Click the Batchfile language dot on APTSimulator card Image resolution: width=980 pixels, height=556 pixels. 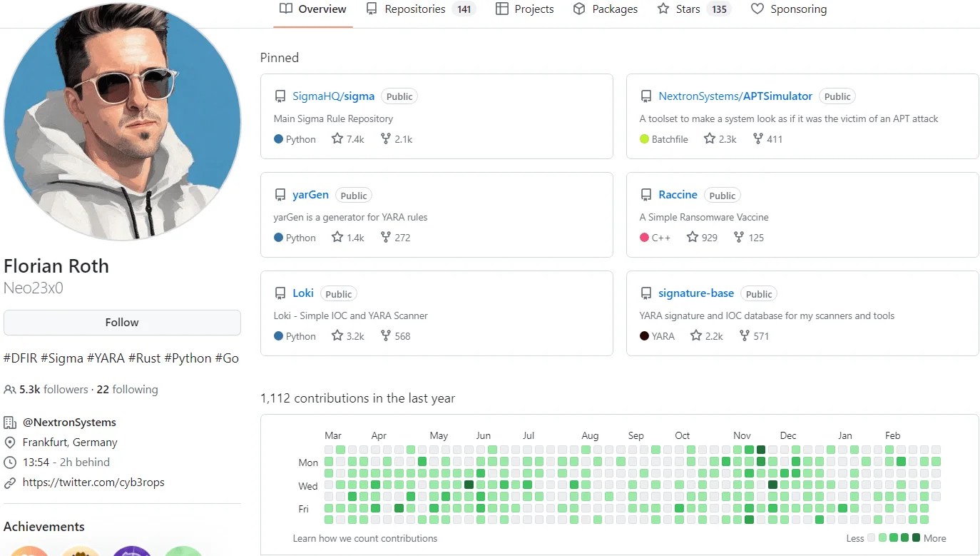645,139
